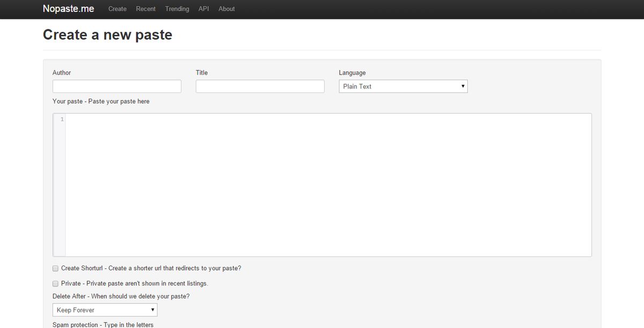This screenshot has height=328, width=644.
Task: Tick the Private paste checkbox
Action: [x=55, y=284]
